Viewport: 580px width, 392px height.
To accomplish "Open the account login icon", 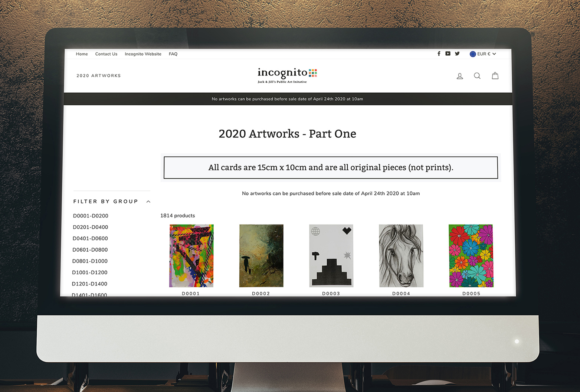I will [460, 76].
